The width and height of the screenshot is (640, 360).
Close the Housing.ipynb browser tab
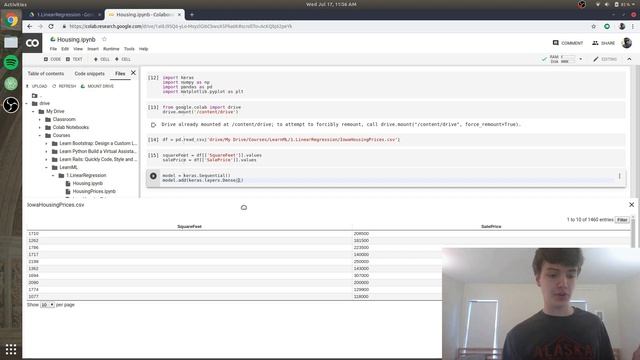point(179,15)
